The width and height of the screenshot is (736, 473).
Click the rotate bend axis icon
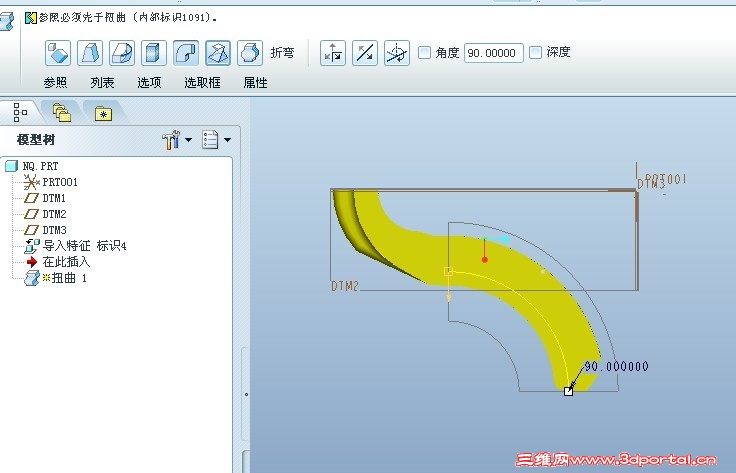397,53
